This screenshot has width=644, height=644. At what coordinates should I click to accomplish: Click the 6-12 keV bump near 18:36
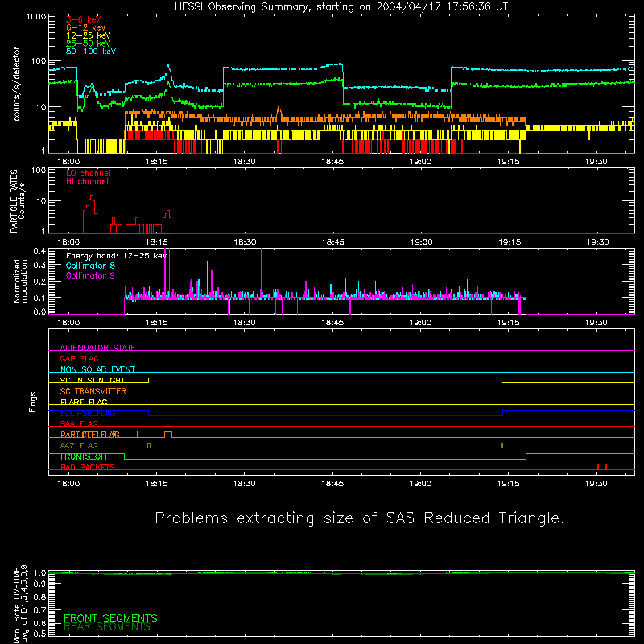pos(279,112)
